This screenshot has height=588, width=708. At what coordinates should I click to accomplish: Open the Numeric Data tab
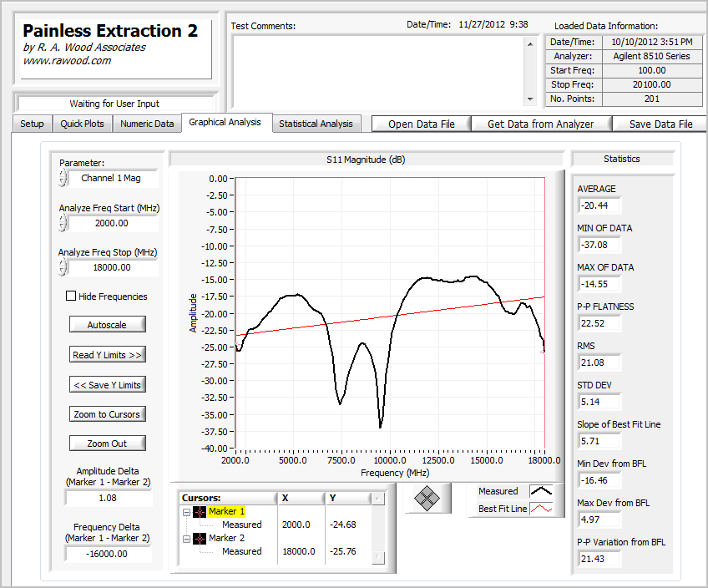pyautogui.click(x=147, y=124)
